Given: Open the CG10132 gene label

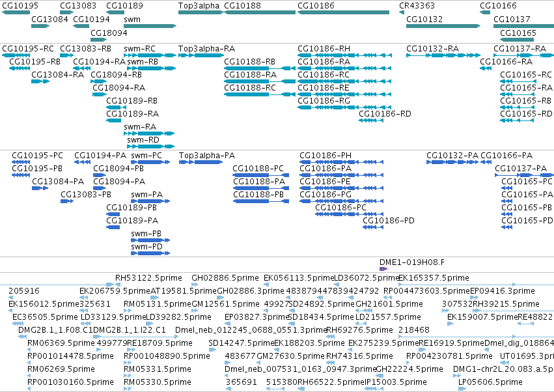Looking at the screenshot, I should (424, 19).
